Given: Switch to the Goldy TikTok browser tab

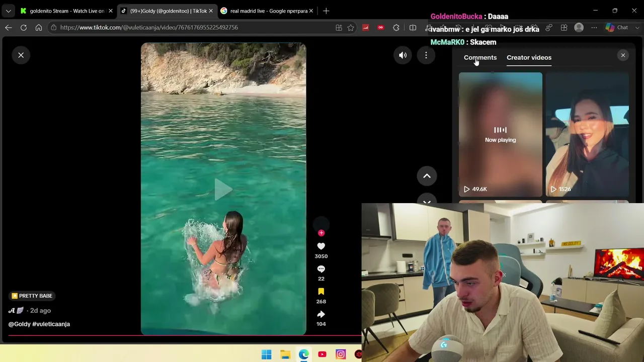Looking at the screenshot, I should (x=168, y=11).
